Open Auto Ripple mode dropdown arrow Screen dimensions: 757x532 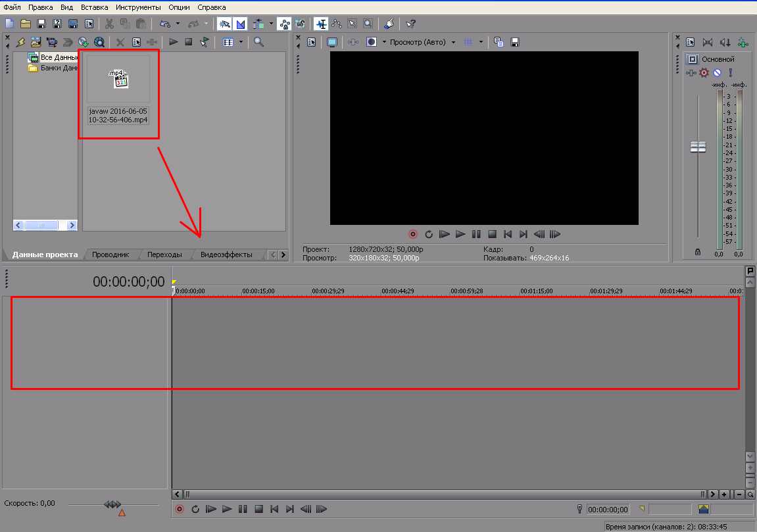(271, 23)
